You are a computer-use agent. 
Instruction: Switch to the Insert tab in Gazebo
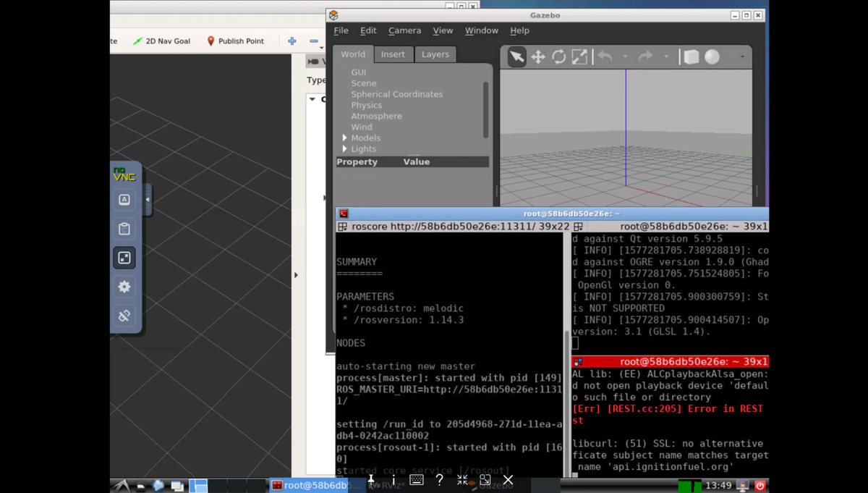(393, 54)
